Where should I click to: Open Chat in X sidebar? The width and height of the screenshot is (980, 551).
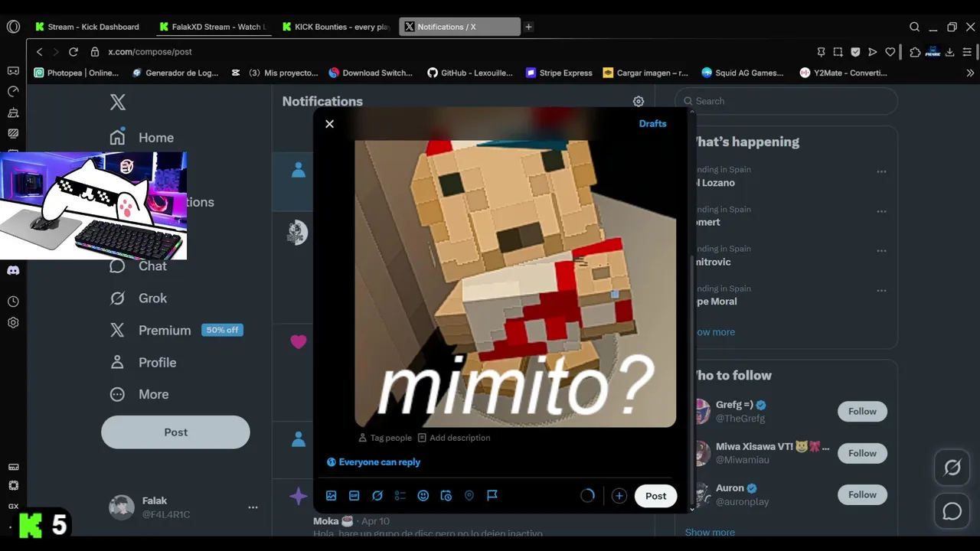139,266
